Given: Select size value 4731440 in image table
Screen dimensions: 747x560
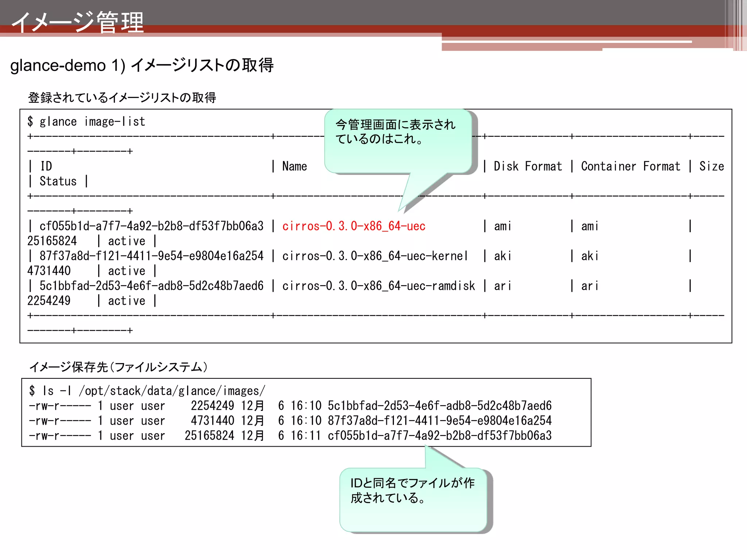Looking at the screenshot, I should [x=49, y=271].
